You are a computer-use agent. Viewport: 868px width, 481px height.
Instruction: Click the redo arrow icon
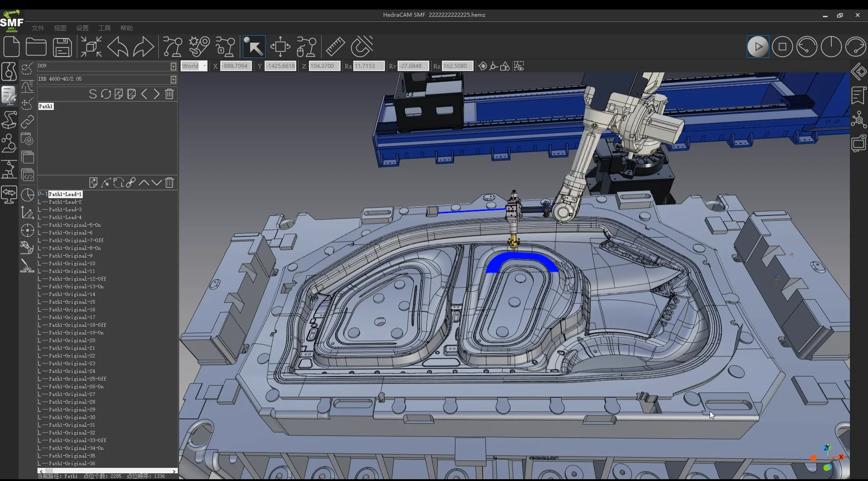click(x=143, y=47)
